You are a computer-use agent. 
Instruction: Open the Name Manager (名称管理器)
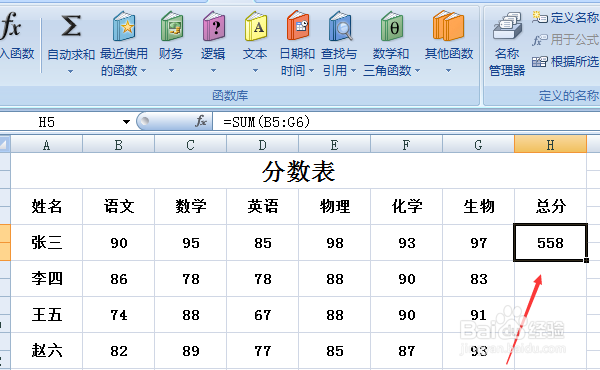pyautogui.click(x=507, y=44)
